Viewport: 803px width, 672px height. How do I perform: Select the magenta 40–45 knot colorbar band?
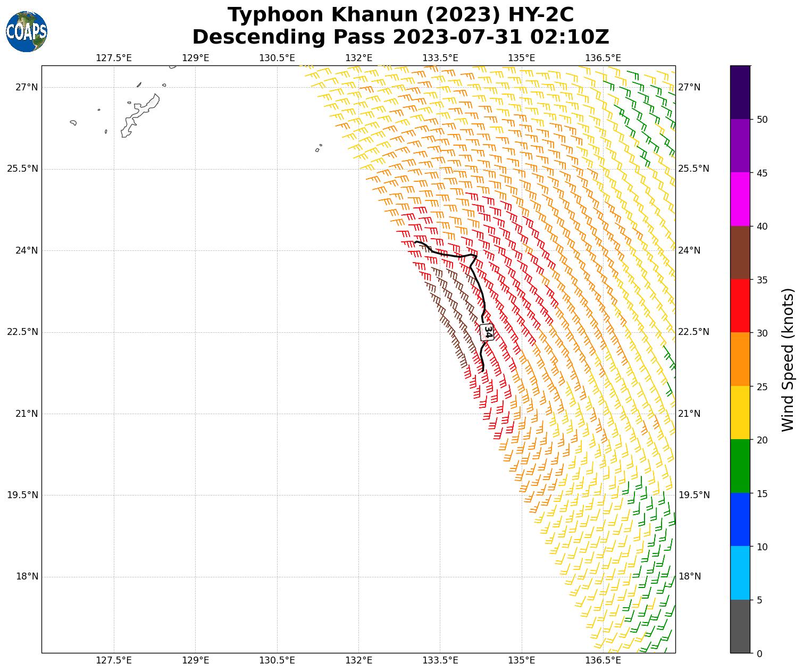coord(740,199)
